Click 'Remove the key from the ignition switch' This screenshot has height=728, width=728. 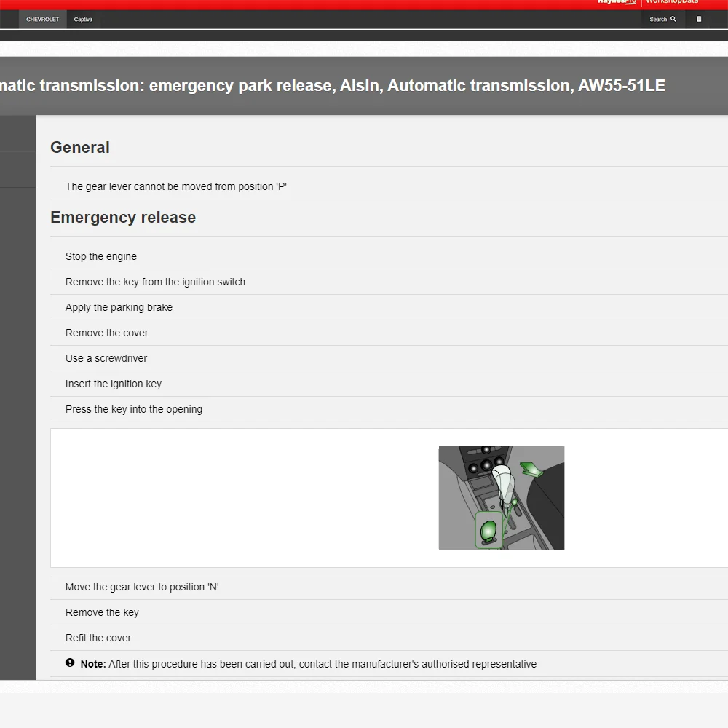click(x=155, y=282)
